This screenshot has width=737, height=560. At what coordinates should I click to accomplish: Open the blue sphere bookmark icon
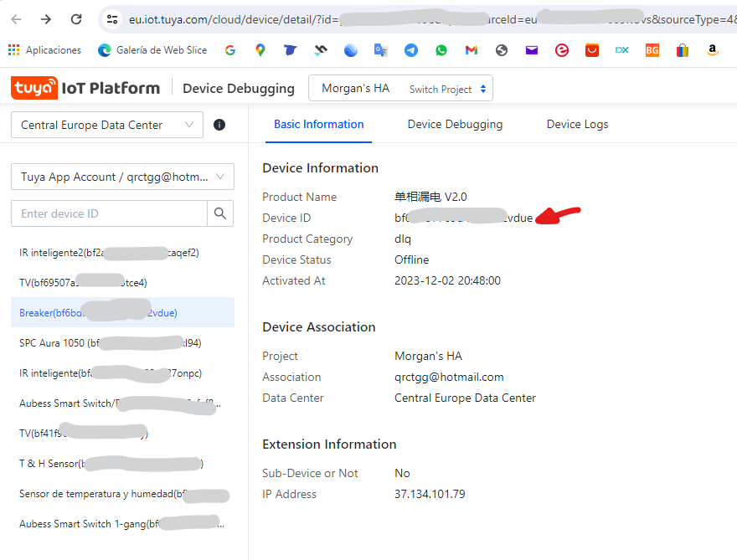click(x=351, y=50)
